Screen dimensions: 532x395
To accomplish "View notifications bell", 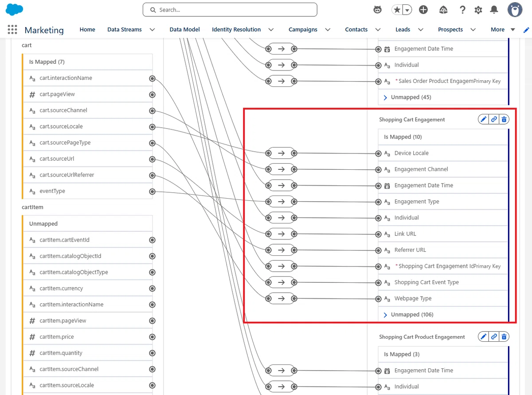I will click(x=494, y=10).
